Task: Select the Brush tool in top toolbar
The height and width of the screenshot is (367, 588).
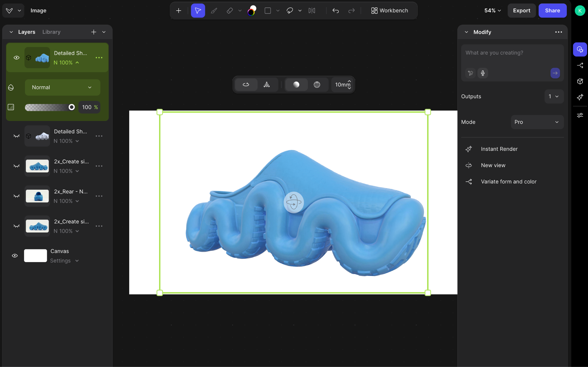Action: [x=214, y=11]
